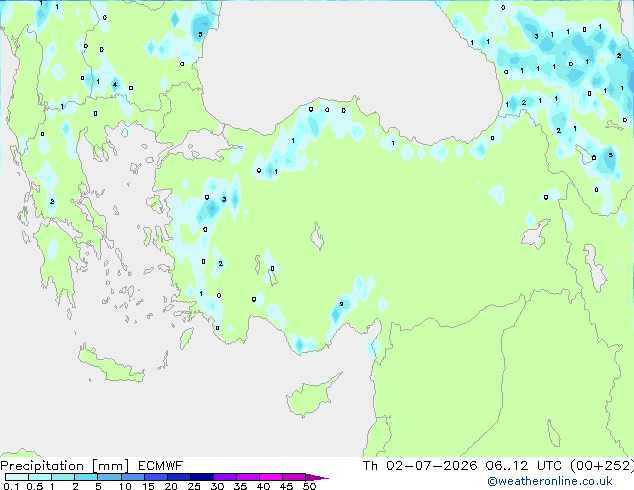Click the 35–40 mm legend color band

click(247, 477)
